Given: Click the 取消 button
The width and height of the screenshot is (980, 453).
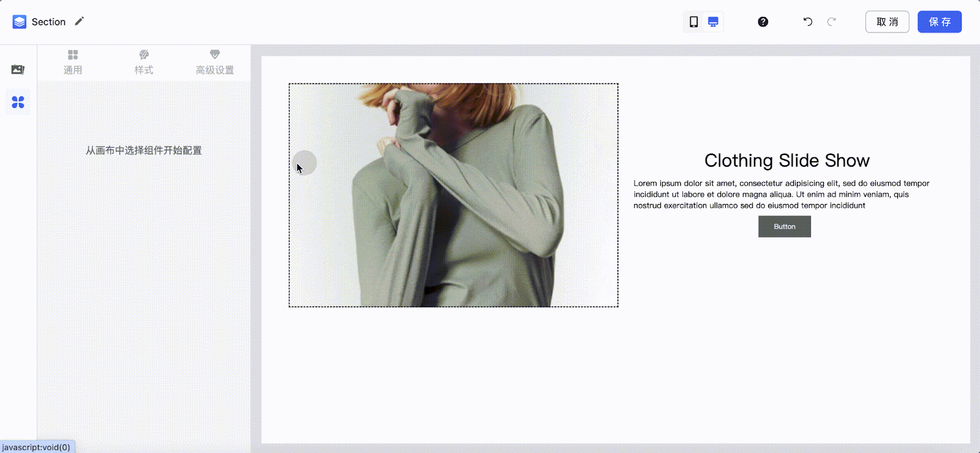Looking at the screenshot, I should pyautogui.click(x=887, y=22).
